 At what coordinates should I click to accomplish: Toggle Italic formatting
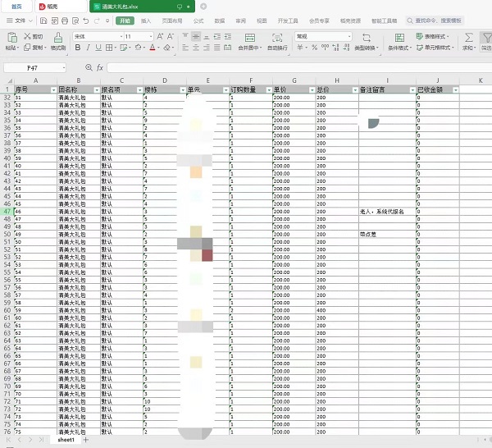(89, 48)
